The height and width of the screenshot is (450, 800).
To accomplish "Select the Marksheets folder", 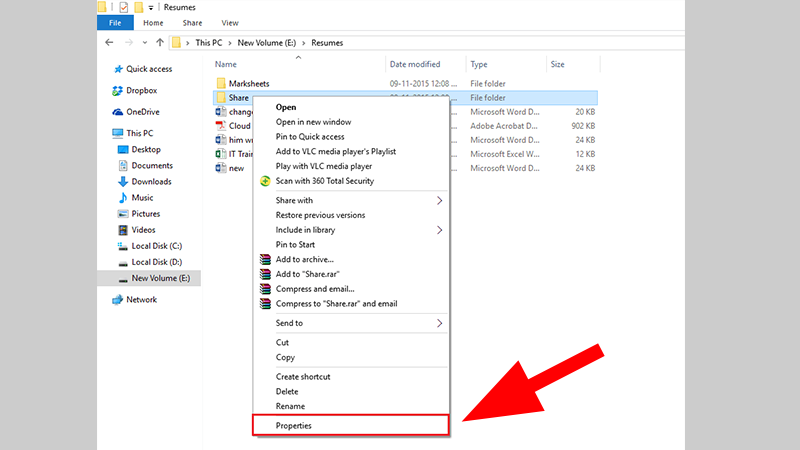I will coord(249,84).
